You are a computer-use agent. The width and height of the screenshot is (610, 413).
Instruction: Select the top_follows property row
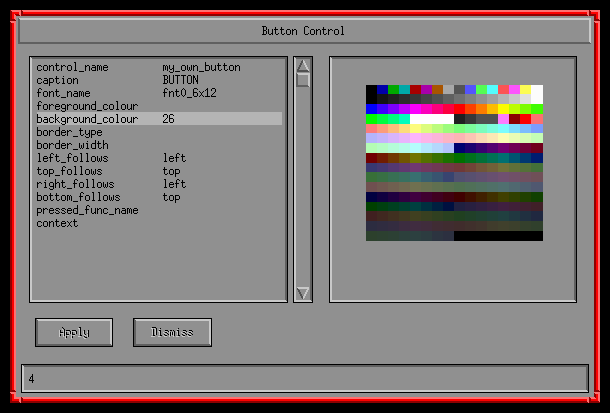(159, 171)
